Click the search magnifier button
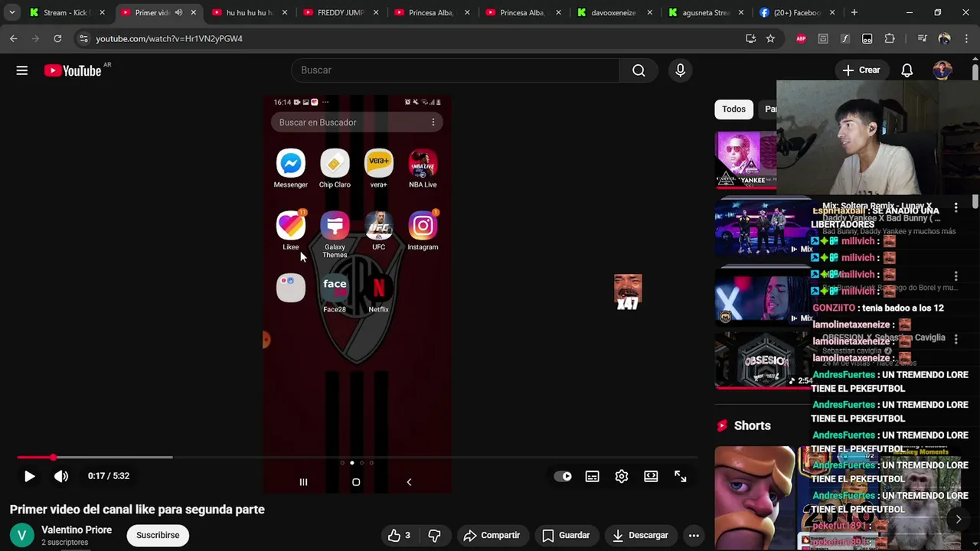 pos(639,70)
